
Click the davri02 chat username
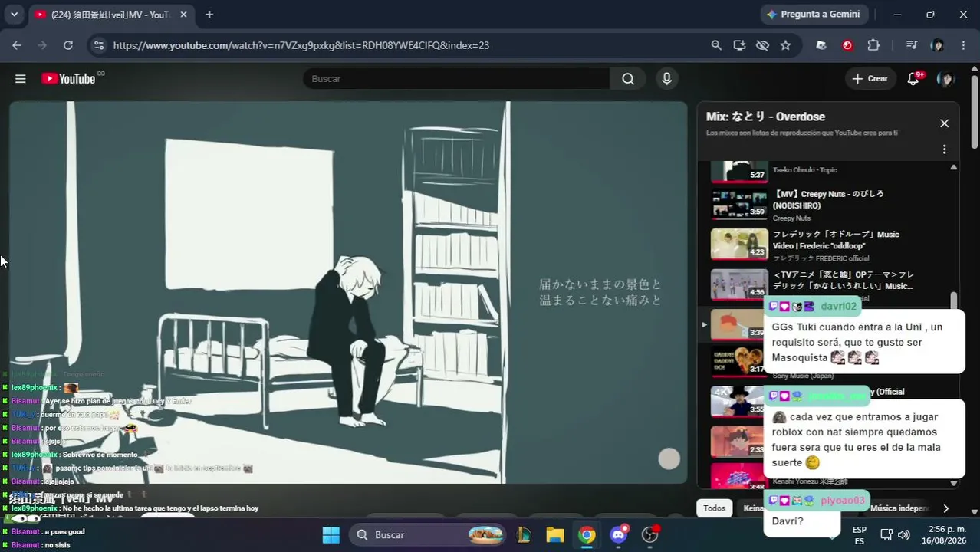838,306
